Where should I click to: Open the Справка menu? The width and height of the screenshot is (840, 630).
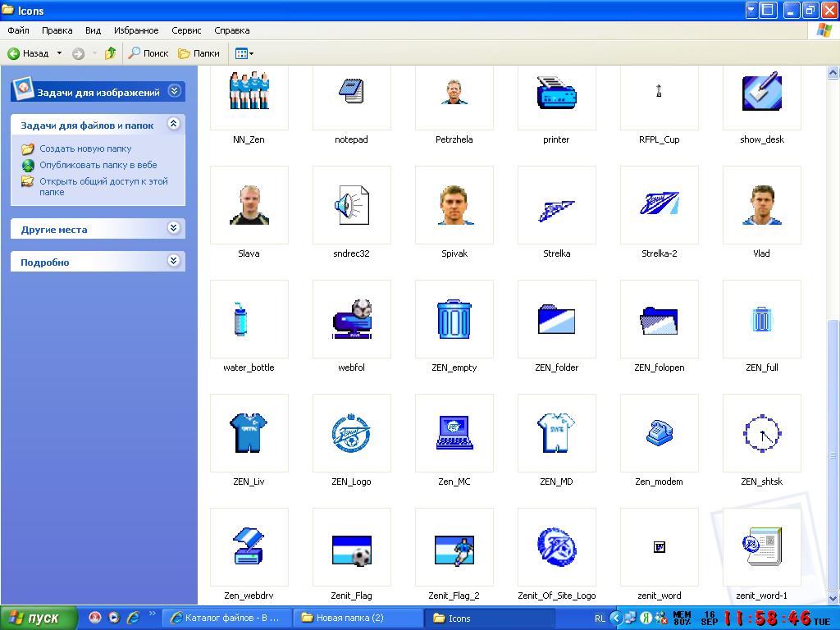[231, 30]
